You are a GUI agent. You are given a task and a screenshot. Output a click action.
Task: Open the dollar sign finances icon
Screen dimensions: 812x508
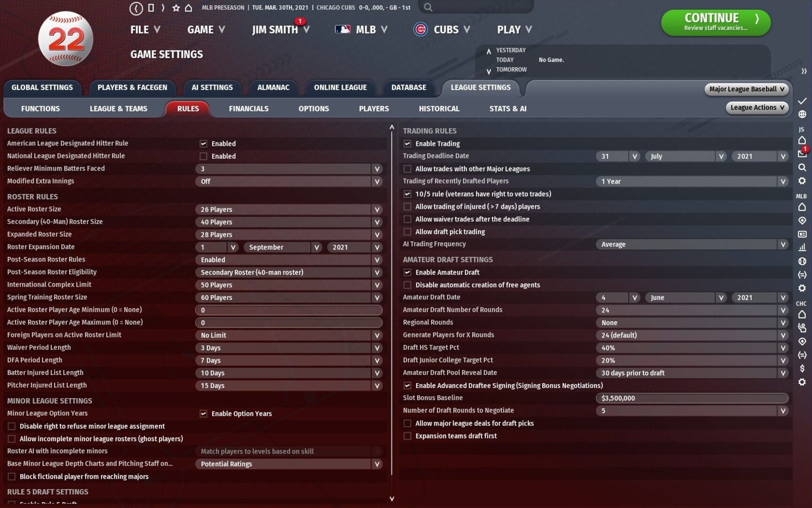coord(802,368)
